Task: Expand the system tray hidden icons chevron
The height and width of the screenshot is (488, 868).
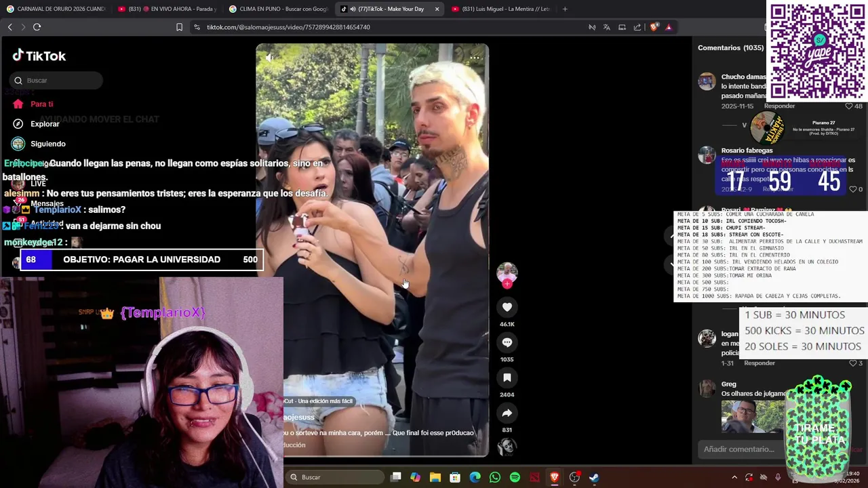Action: pos(734,477)
